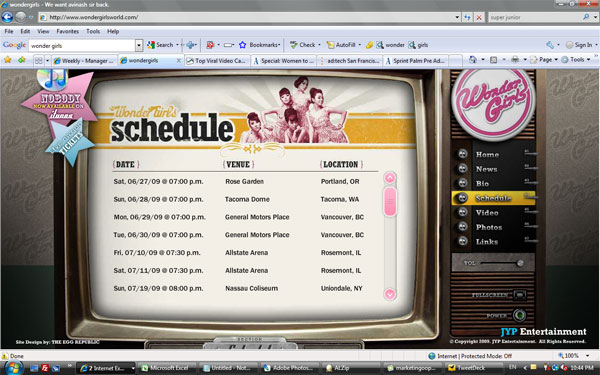
Task: Click the pink schedule scrollbar thumb
Action: pyautogui.click(x=390, y=201)
